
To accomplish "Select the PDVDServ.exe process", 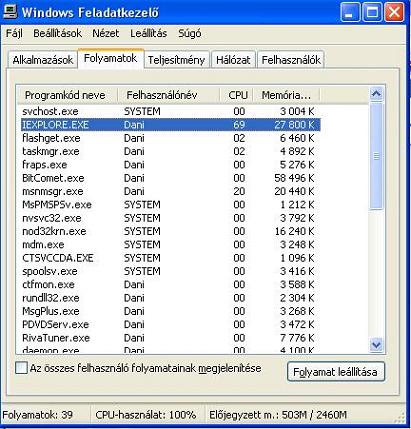I will 170,325.
